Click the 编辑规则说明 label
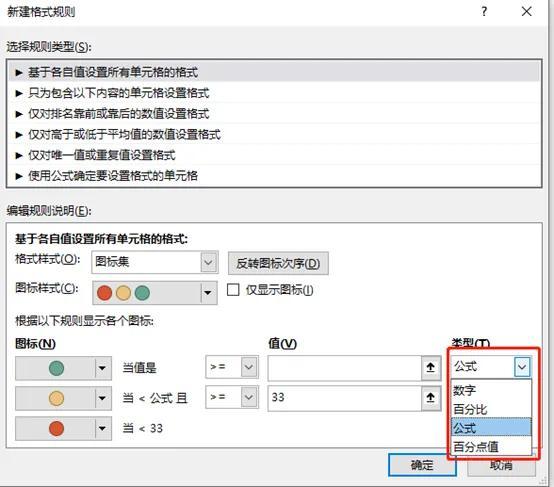Viewport: 554px width, 487px height. click(49, 211)
